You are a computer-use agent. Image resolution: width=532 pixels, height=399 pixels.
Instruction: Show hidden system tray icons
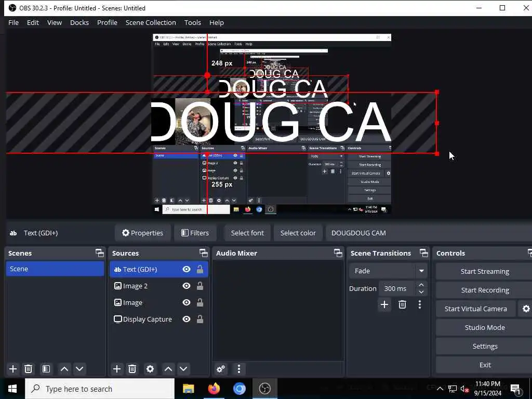click(x=440, y=389)
